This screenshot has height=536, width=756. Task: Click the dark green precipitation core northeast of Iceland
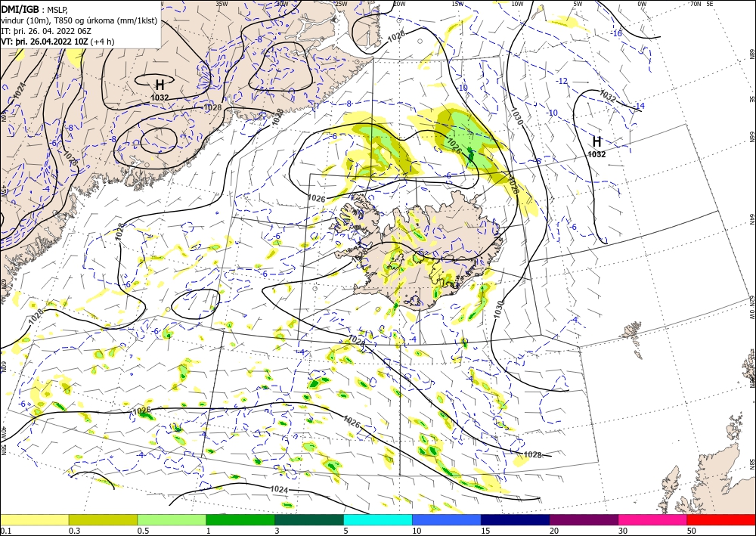[471, 155]
